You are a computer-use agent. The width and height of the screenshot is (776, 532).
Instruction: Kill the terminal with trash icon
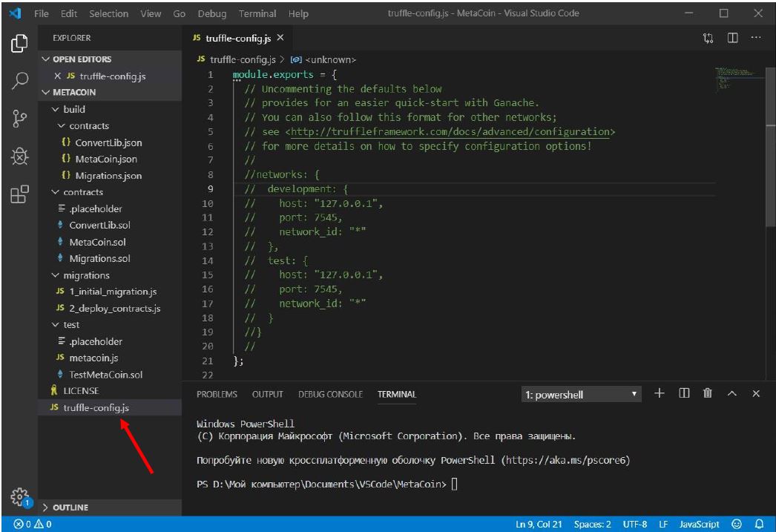[x=708, y=394]
